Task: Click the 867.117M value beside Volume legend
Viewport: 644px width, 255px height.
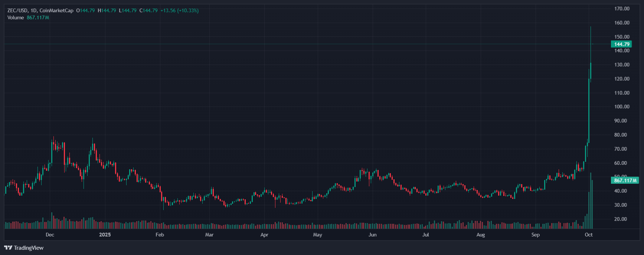Action: coord(38,17)
